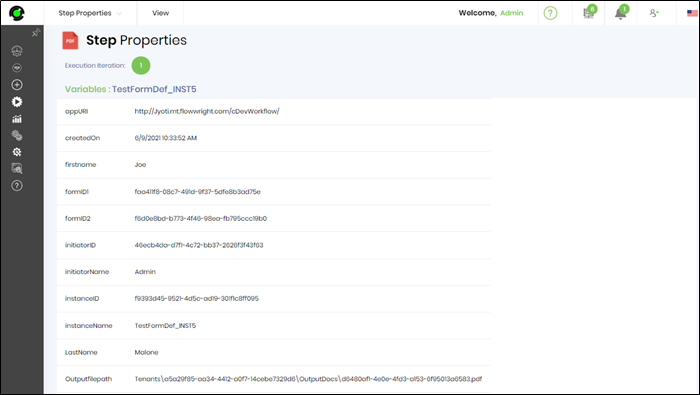Click the US flag language icon
Viewport: 700px width, 395px height.
[x=692, y=13]
